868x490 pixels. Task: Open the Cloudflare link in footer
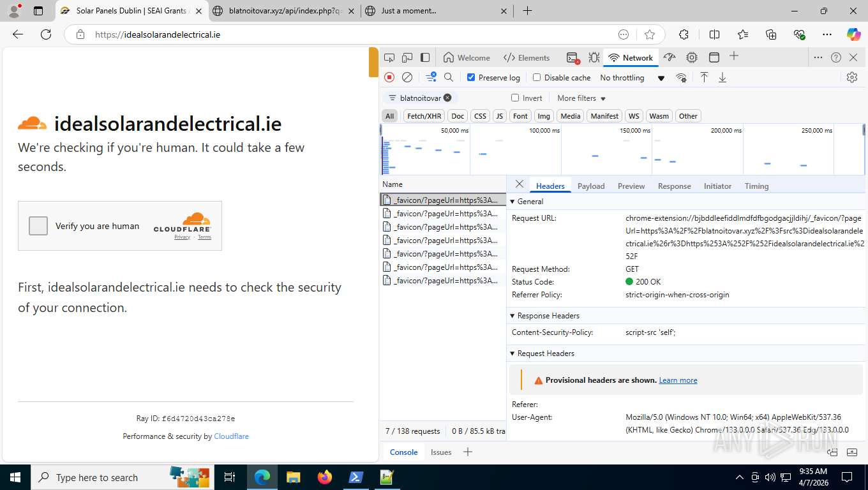(x=231, y=436)
